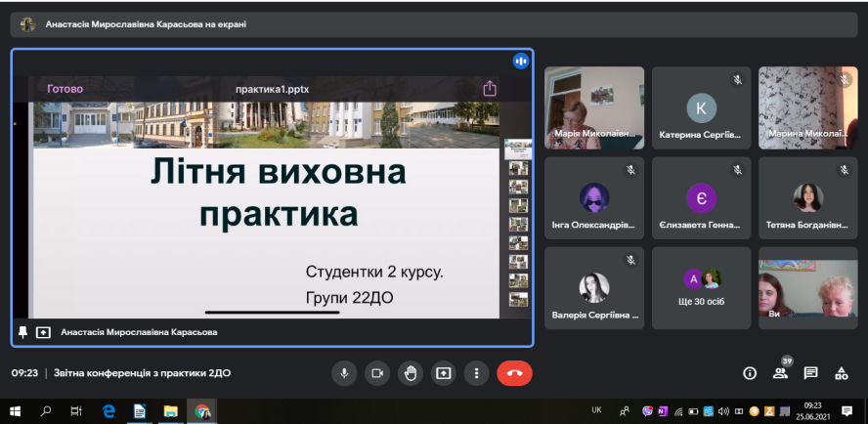Open Chrome from the Windows taskbar
The image size is (868, 424).
[202, 411]
